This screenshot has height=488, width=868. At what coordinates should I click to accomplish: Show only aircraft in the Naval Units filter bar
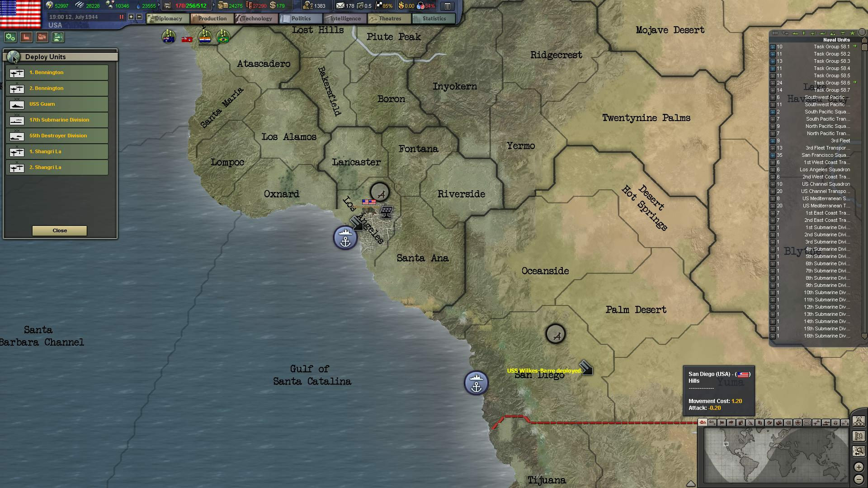coord(785,33)
